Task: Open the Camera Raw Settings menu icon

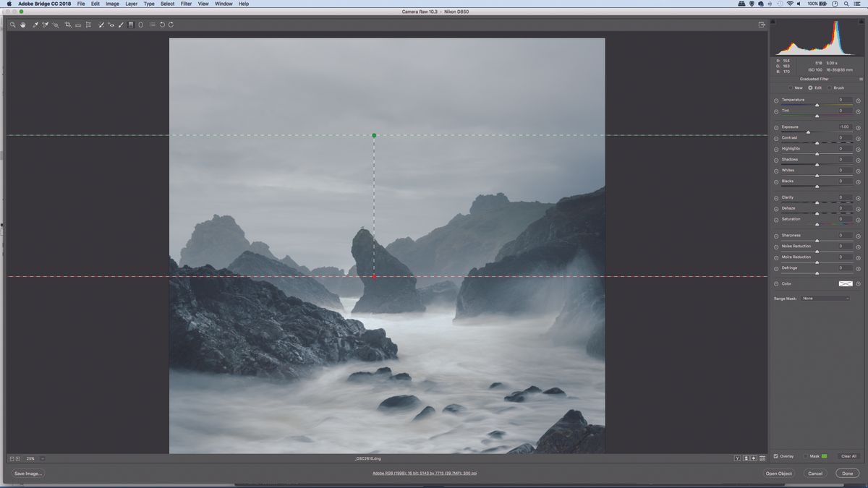Action: 861,78
